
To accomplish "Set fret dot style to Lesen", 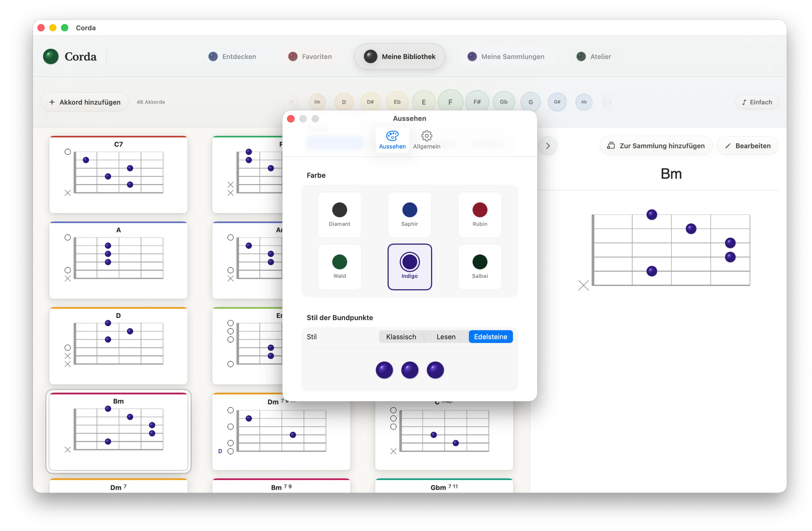I will [x=446, y=337].
